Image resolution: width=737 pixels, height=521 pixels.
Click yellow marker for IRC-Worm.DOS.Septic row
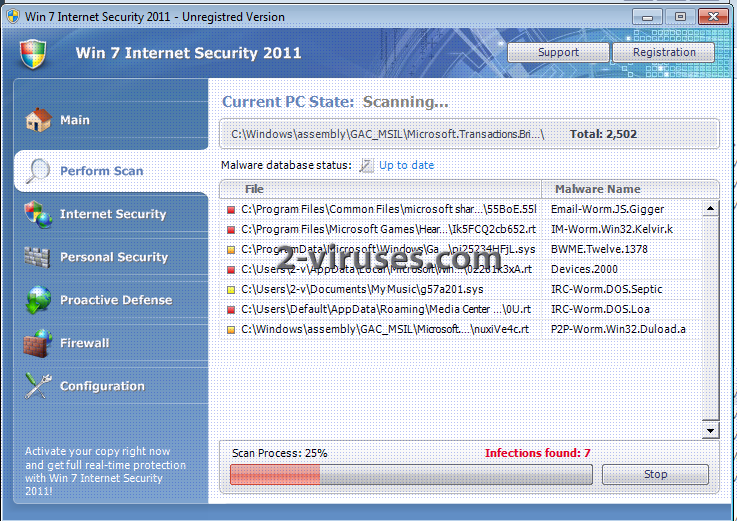coord(231,290)
